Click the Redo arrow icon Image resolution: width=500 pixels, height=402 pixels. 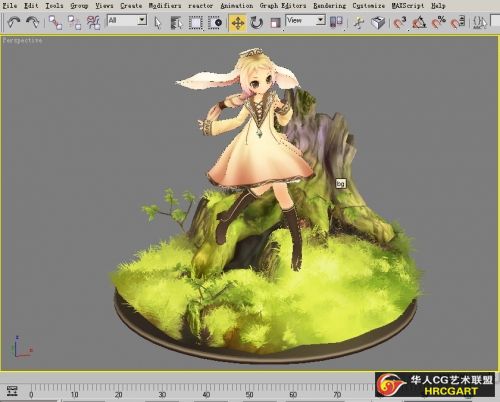pos(32,22)
